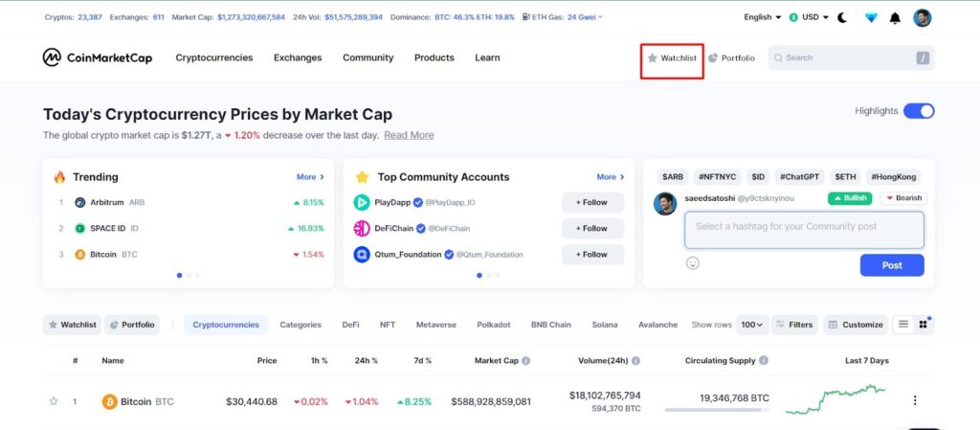This screenshot has width=980, height=430.
Task: Toggle dark mode moon icon
Action: pos(842,17)
